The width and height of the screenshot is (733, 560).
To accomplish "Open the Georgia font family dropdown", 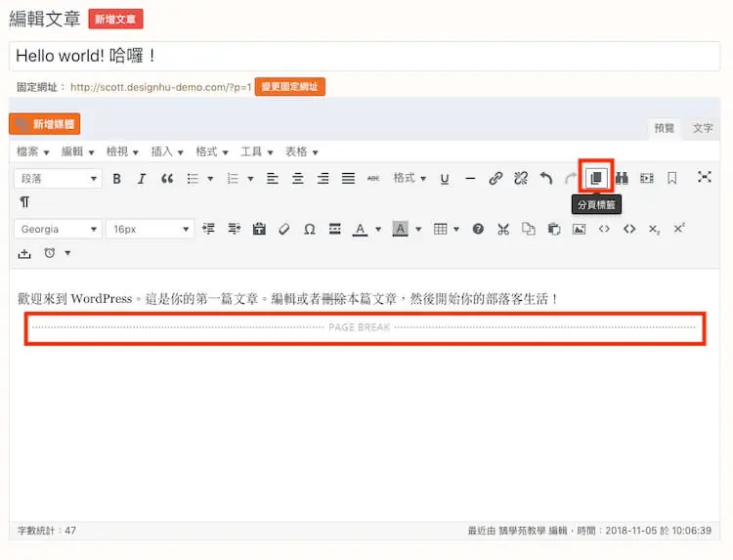I will point(58,229).
